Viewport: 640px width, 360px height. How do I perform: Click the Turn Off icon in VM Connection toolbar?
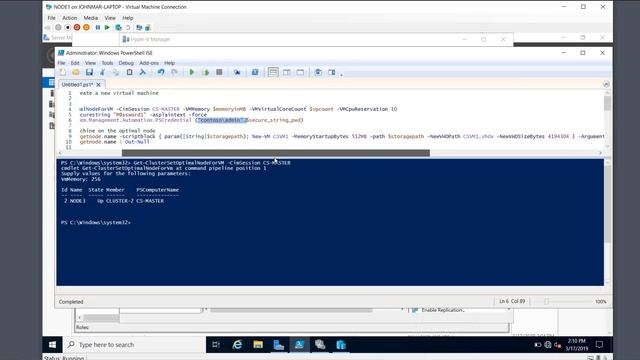pos(68,27)
